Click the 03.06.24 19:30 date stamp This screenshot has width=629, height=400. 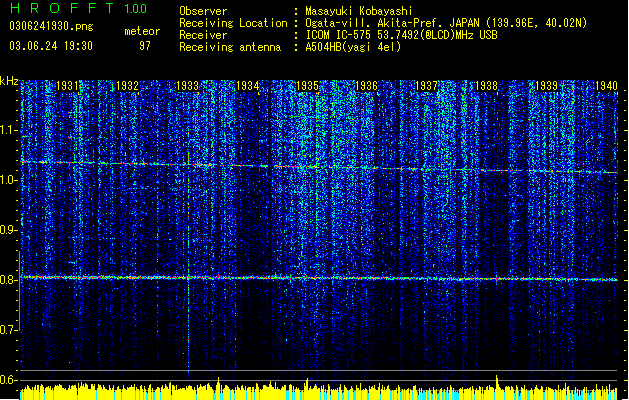tap(51, 46)
